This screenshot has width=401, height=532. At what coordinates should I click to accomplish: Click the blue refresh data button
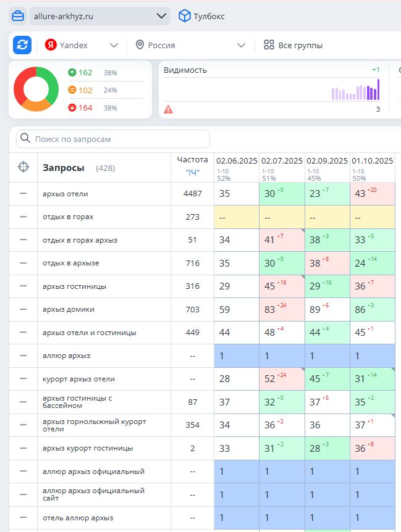[x=23, y=45]
